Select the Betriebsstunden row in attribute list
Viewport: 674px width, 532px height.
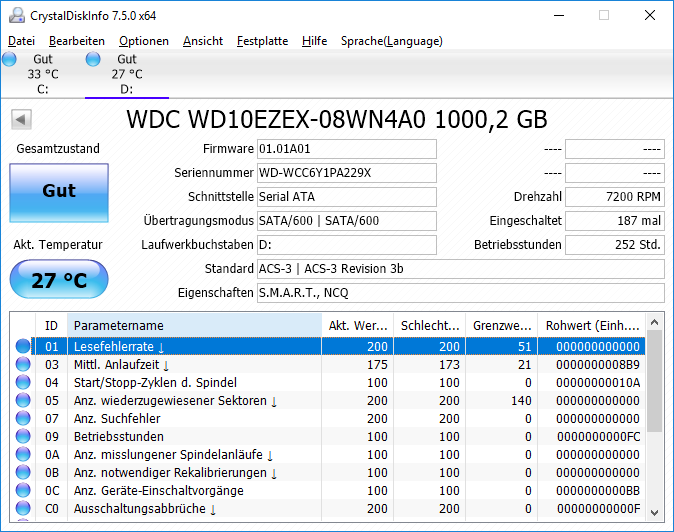tap(328, 437)
